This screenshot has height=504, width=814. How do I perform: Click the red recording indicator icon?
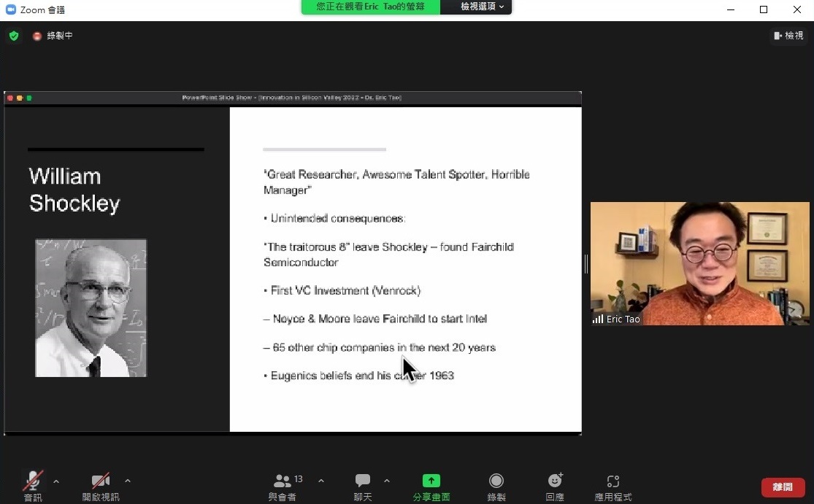37,36
